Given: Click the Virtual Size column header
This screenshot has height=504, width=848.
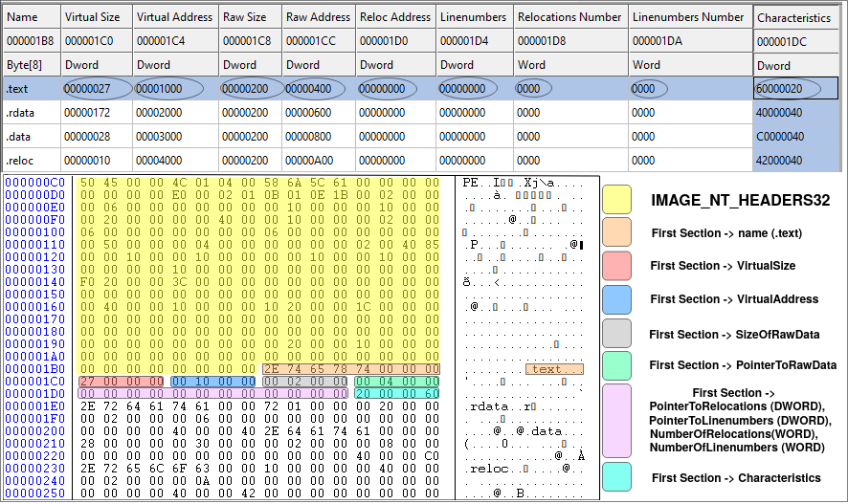Looking at the screenshot, I should click(92, 17).
